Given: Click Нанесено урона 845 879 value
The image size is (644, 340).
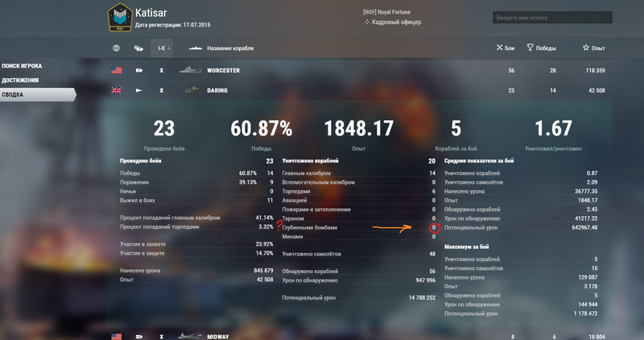Looking at the screenshot, I should point(263,270).
